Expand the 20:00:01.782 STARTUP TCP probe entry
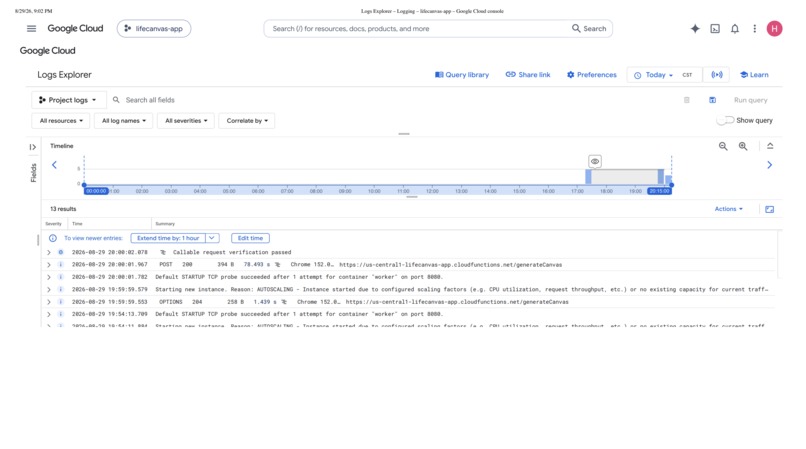 [49, 277]
